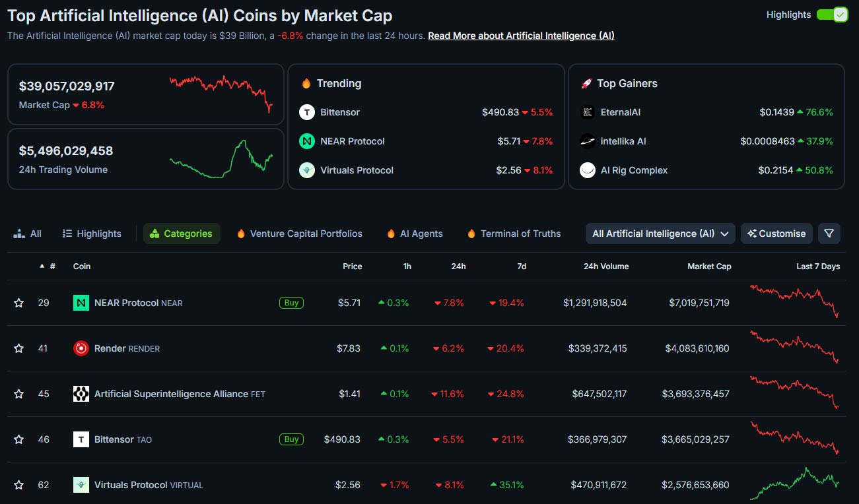Open NEAR Protocol in the Trending card
The width and height of the screenshot is (859, 504).
point(353,141)
